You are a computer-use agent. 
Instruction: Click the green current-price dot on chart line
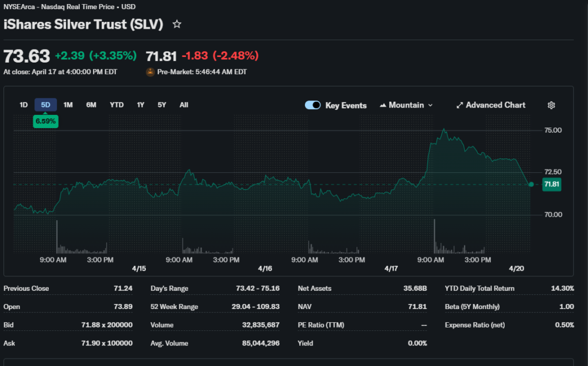tap(531, 184)
